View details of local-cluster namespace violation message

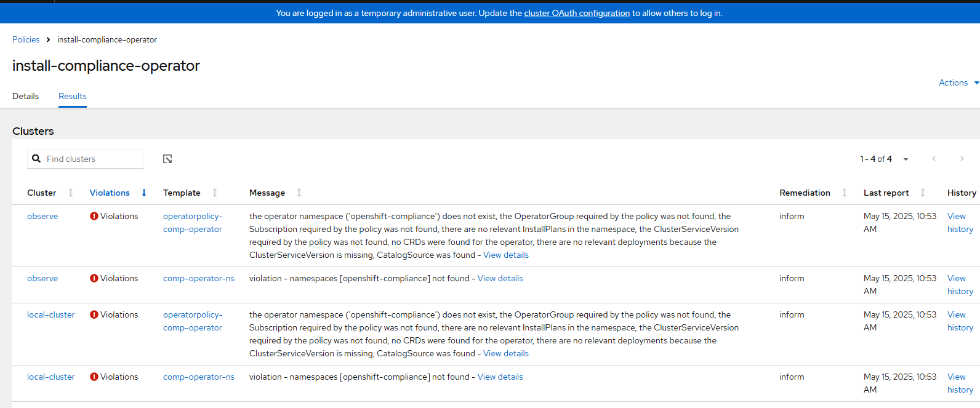pos(500,377)
